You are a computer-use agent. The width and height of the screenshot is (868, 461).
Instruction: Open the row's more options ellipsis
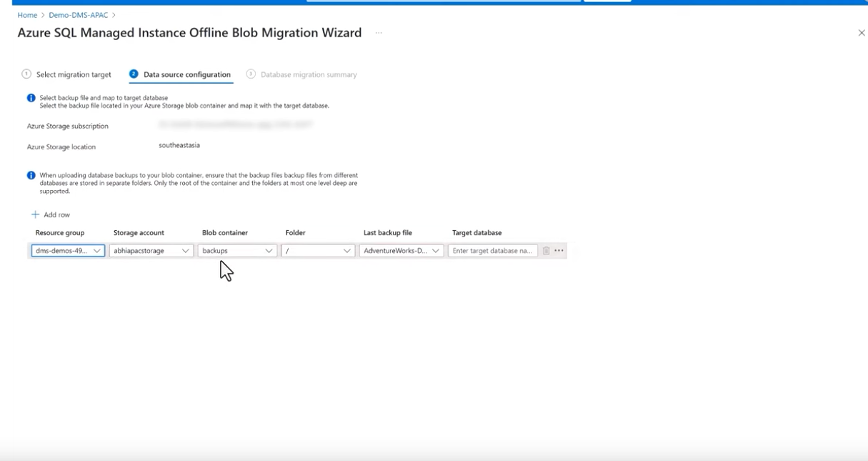point(559,251)
